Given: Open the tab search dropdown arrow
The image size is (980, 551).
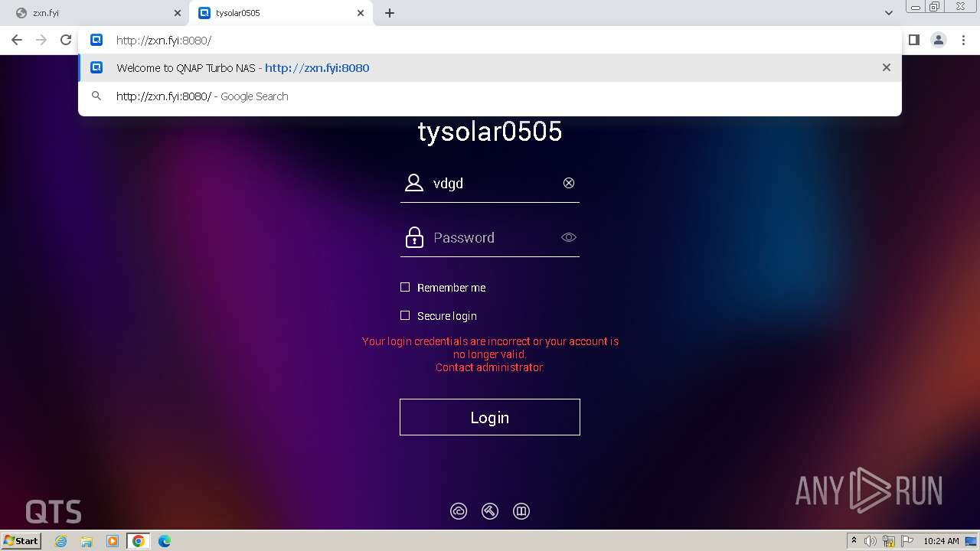Looking at the screenshot, I should click(889, 13).
